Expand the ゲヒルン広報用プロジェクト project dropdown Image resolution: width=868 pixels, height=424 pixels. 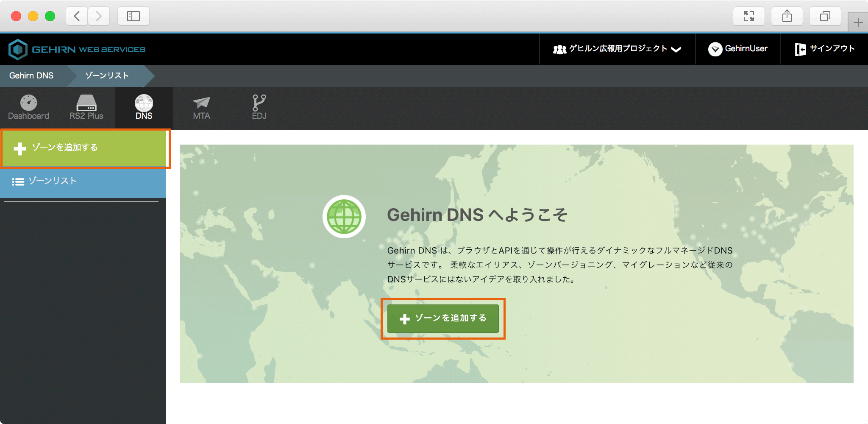[x=617, y=49]
